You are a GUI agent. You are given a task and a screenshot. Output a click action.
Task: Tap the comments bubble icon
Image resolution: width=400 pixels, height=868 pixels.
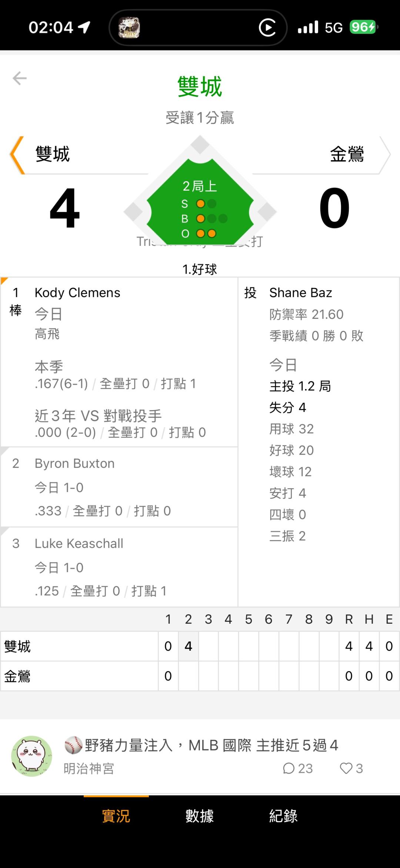click(289, 768)
